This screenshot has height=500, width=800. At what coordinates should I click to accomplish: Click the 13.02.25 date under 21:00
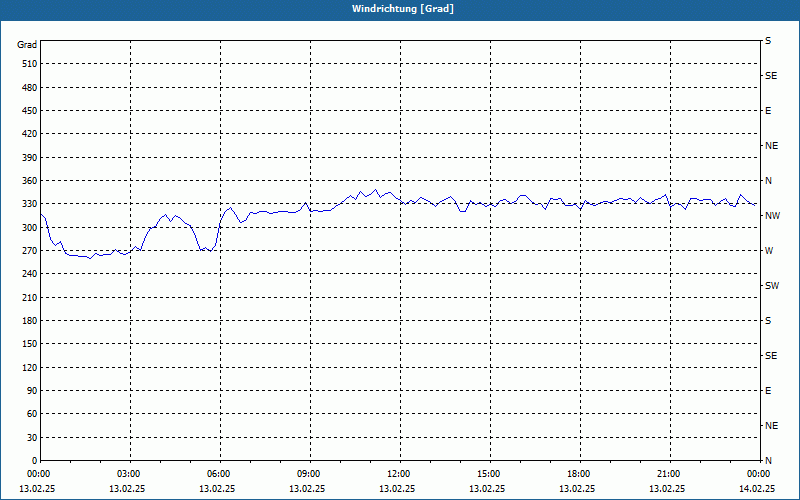667,488
